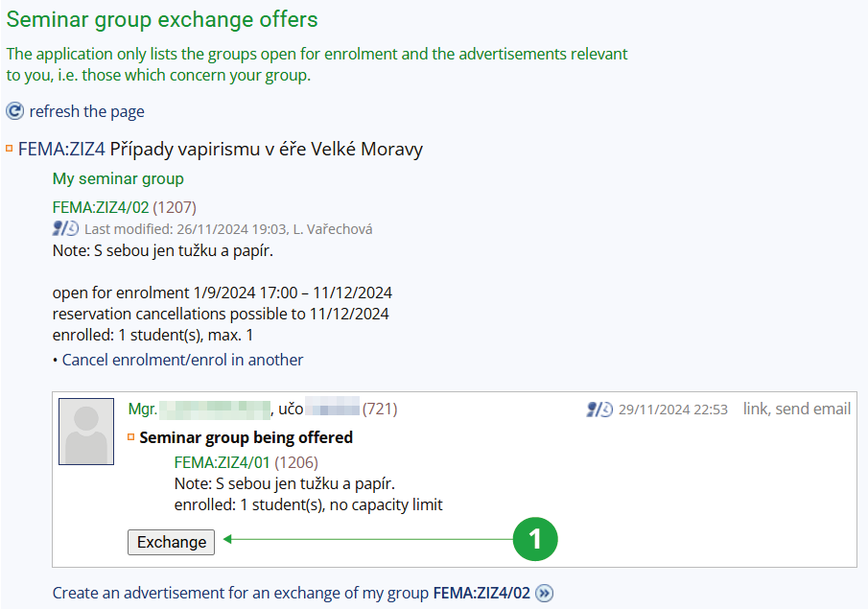Screen dimensions: 868x609
Task: Click the modification history icon beside "Last modified"
Action: point(65,229)
